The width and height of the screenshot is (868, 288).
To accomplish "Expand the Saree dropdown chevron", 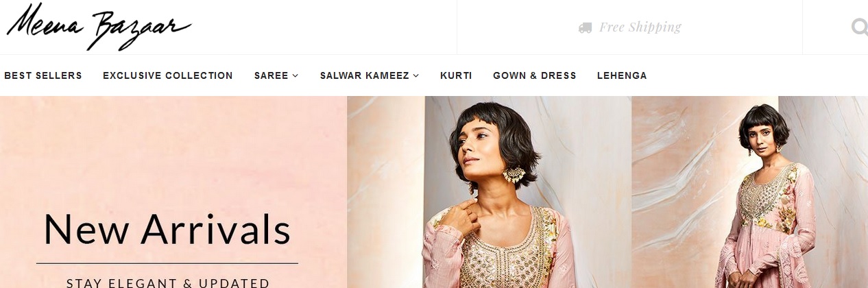I will tap(296, 75).
